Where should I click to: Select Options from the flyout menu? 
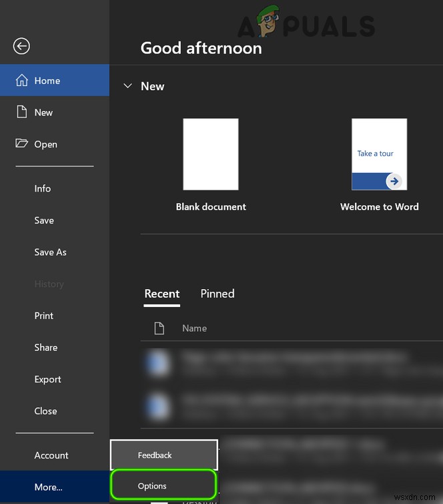pos(164,486)
